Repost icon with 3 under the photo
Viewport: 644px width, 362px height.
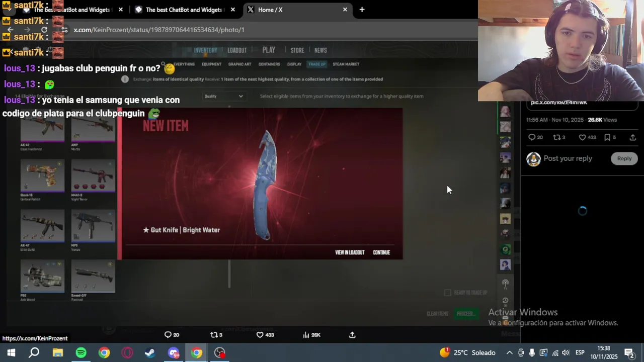[x=213, y=335]
